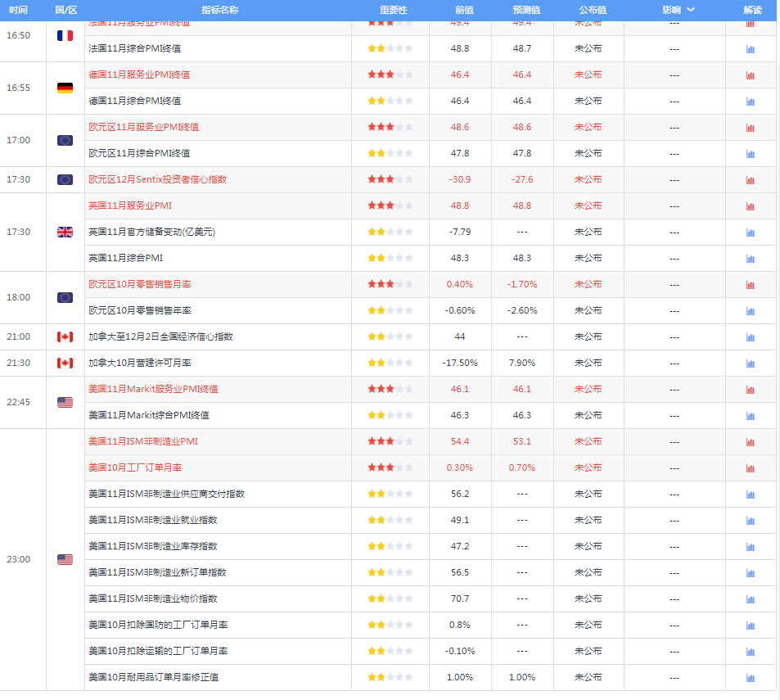Open chart icon for 美国10月扣除国防的工厂订单月率
The image size is (780, 700).
click(x=751, y=625)
